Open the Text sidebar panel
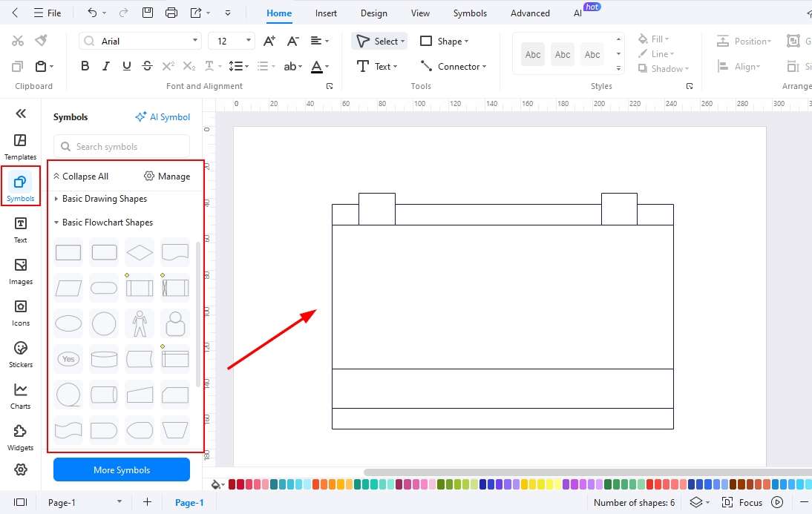The width and height of the screenshot is (812, 514). tap(20, 230)
